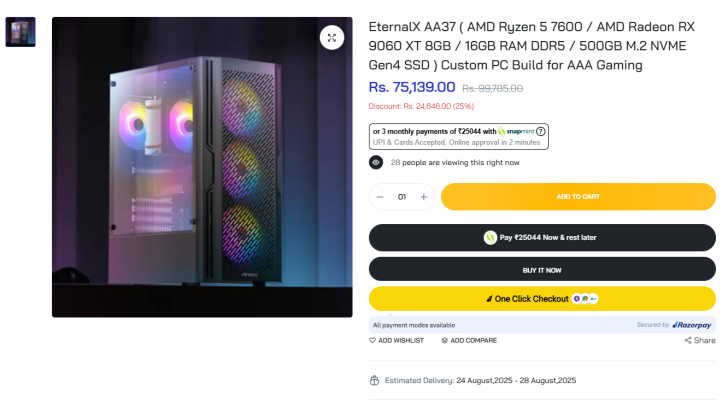Click the estimated delivery box icon

(x=374, y=380)
